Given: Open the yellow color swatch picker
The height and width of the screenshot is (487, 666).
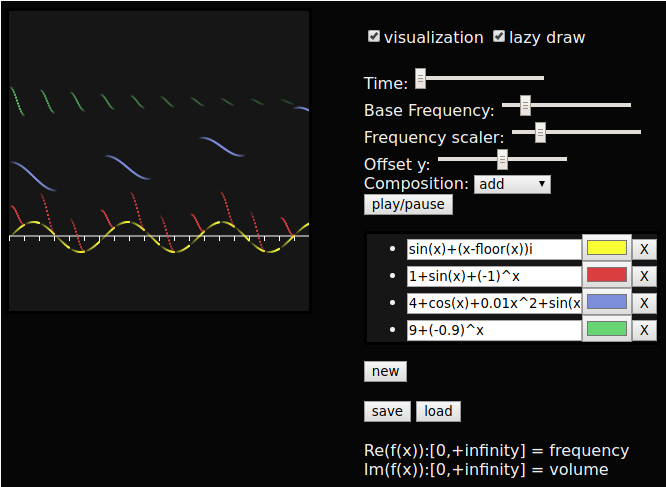Looking at the screenshot, I should 607,248.
